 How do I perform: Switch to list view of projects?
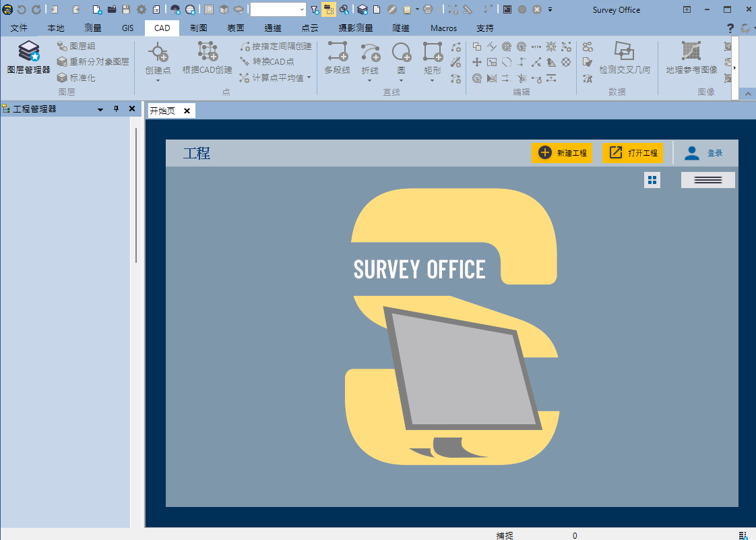click(707, 180)
